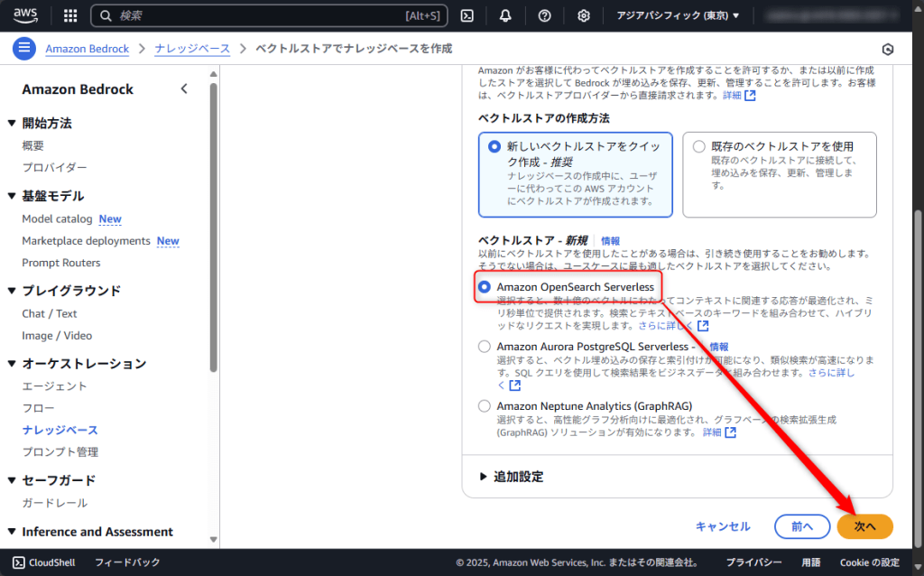Open Model catalog in the sidebar

(x=57, y=218)
